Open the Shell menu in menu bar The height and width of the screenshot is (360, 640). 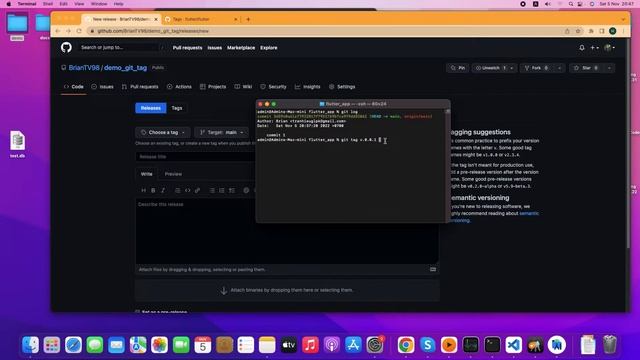(x=48, y=4)
